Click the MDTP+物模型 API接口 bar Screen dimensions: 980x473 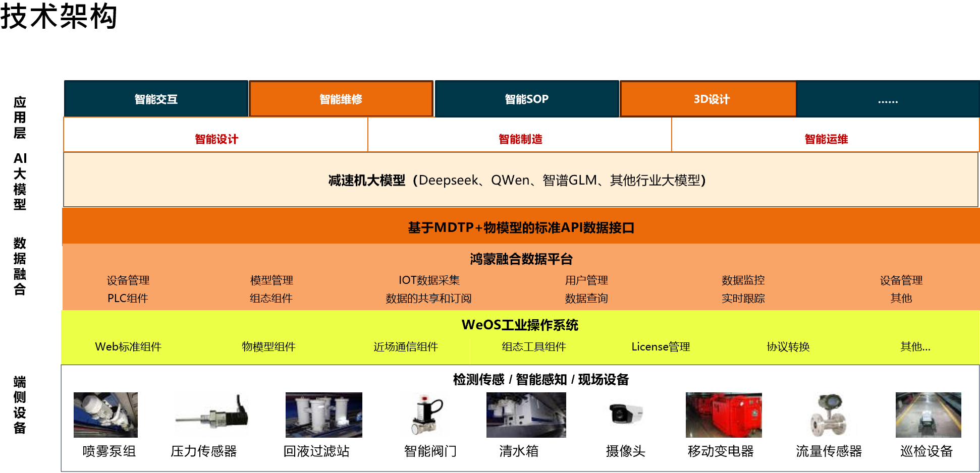[521, 227]
